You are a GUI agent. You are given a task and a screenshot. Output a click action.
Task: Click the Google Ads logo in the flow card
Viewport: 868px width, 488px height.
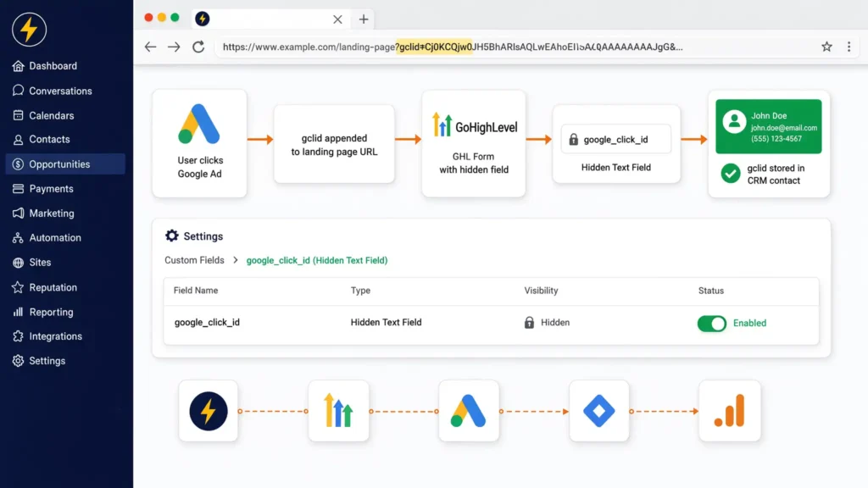(x=199, y=124)
